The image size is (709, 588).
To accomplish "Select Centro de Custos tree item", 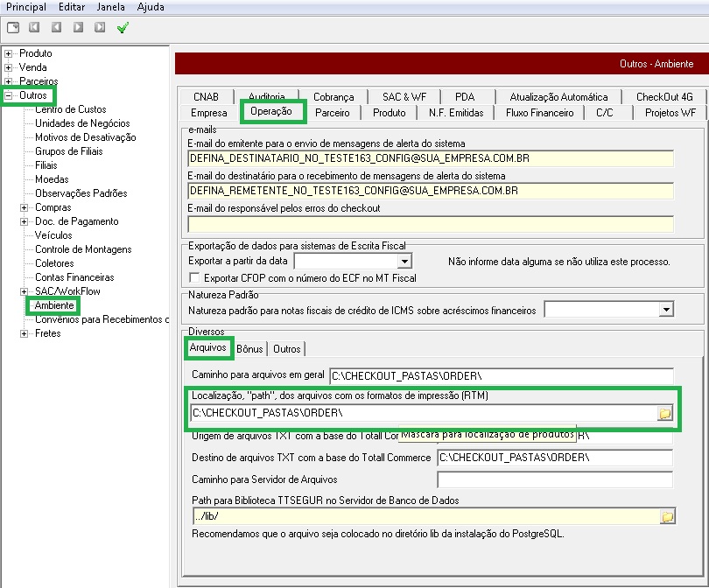I will 71,109.
